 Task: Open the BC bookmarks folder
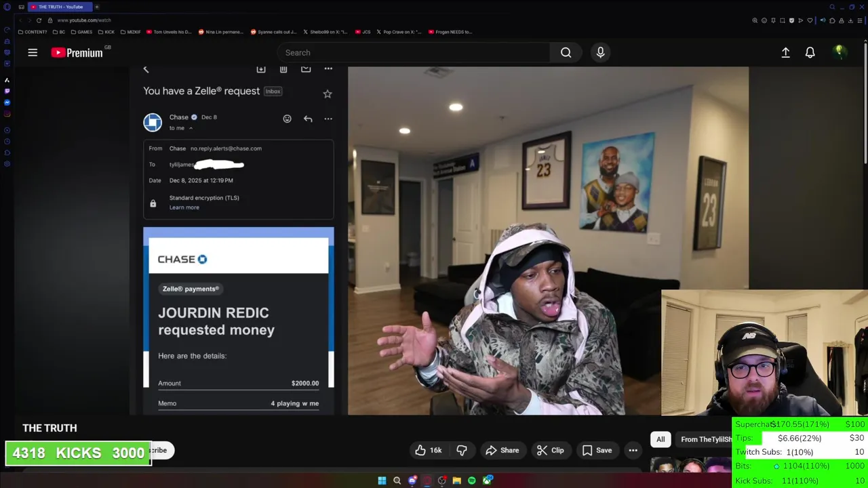pos(59,32)
